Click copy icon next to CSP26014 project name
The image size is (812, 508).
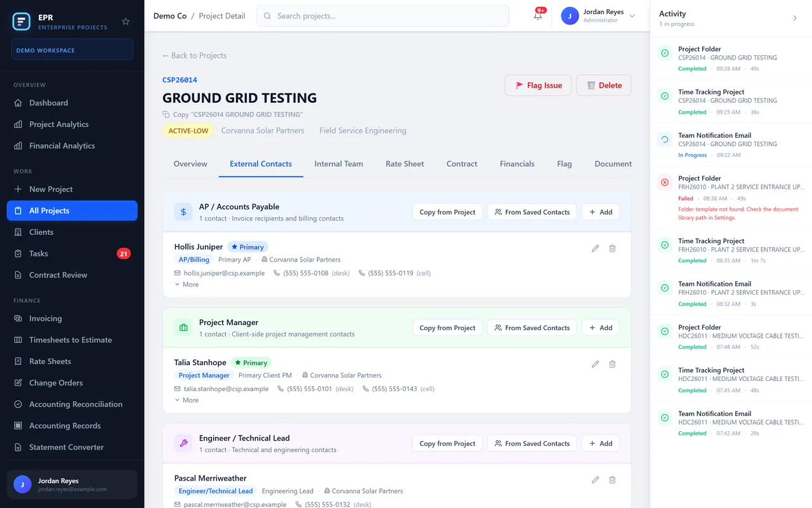click(166, 114)
